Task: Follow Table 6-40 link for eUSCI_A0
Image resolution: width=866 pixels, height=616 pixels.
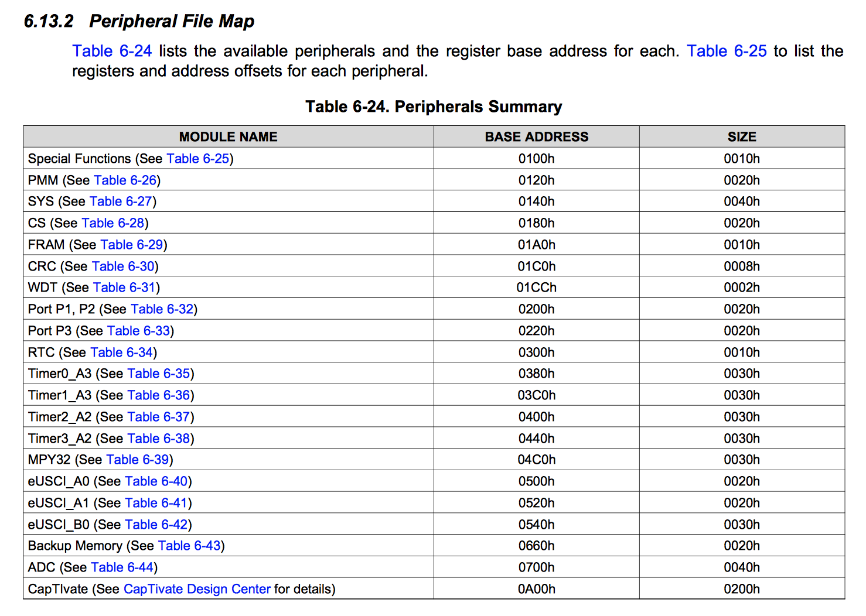Action: coord(157,481)
